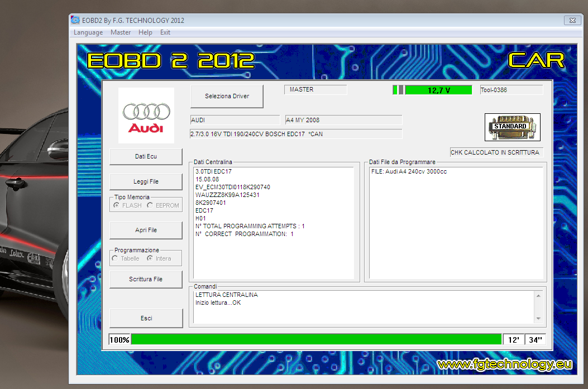The height and width of the screenshot is (389, 588).
Task: Click the 15.08.08 date line
Action: tap(207, 180)
